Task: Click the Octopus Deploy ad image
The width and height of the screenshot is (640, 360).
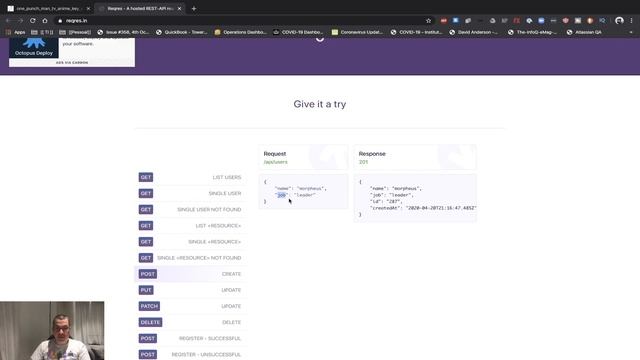Action: coord(34,47)
